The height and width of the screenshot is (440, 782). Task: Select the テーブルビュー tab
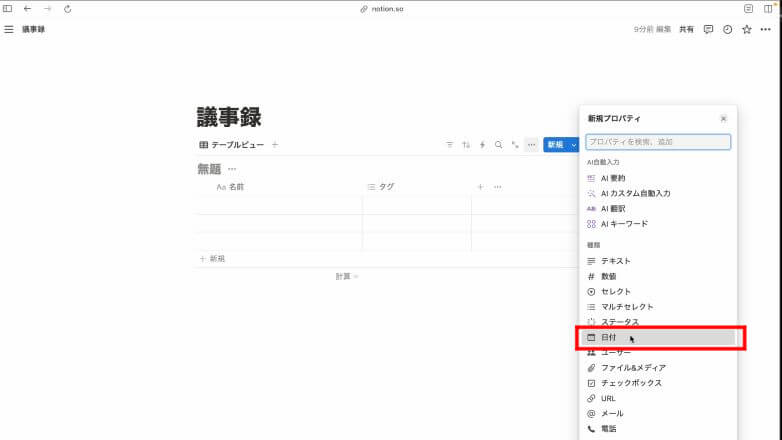[232, 145]
